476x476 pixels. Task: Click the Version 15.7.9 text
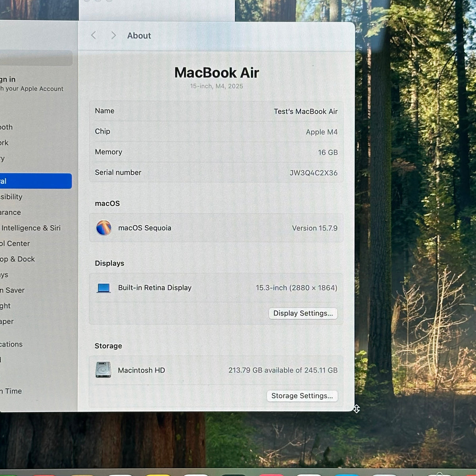pyautogui.click(x=315, y=228)
